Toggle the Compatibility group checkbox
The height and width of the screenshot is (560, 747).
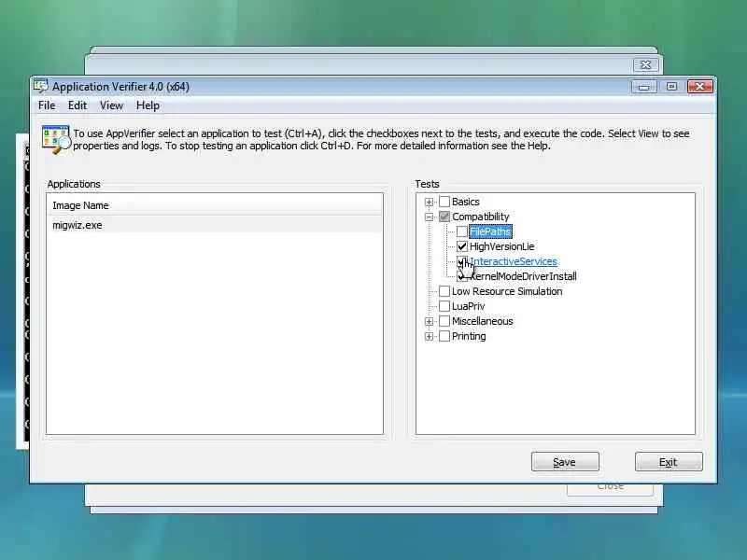444,217
